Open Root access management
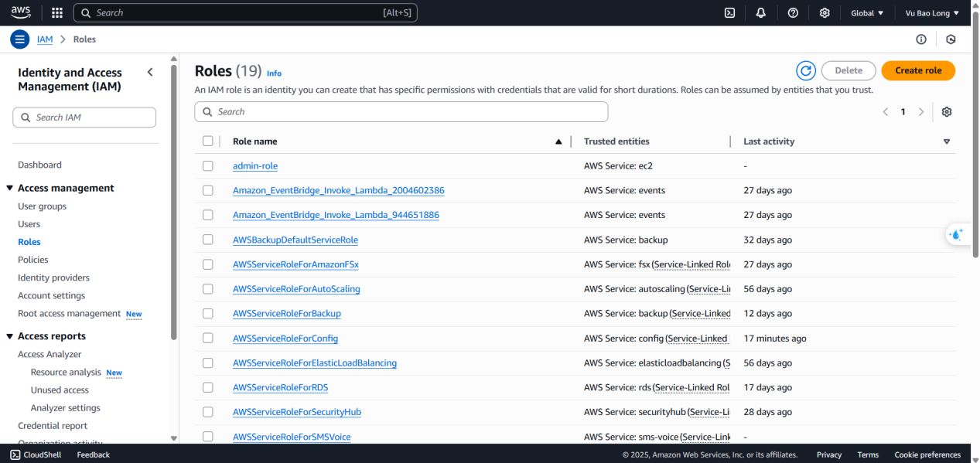The image size is (980, 463). [x=69, y=313]
